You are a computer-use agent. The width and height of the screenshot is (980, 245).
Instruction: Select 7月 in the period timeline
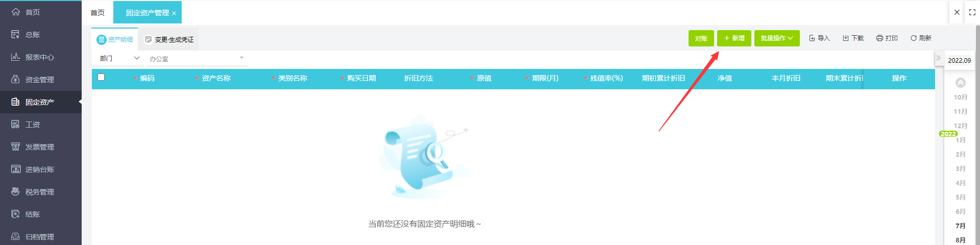click(961, 226)
